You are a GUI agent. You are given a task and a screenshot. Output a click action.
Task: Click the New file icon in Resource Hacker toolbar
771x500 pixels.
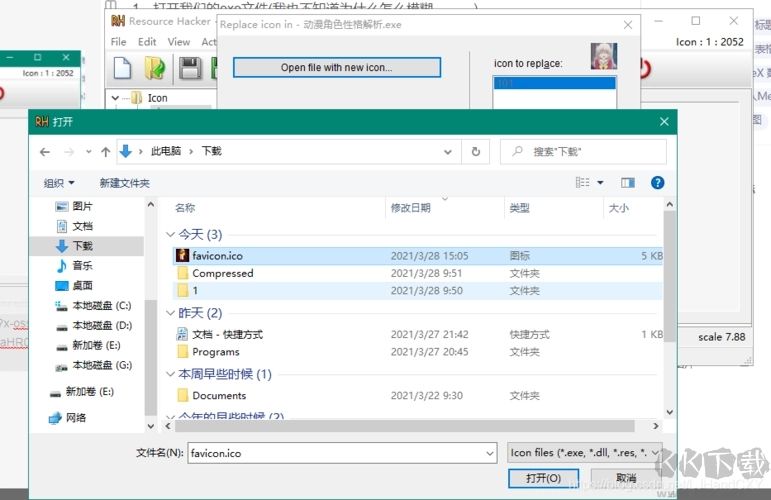122,68
